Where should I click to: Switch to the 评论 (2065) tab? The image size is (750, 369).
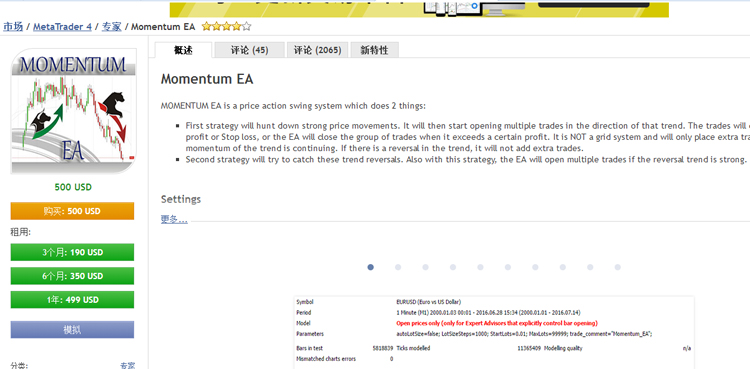[318, 50]
